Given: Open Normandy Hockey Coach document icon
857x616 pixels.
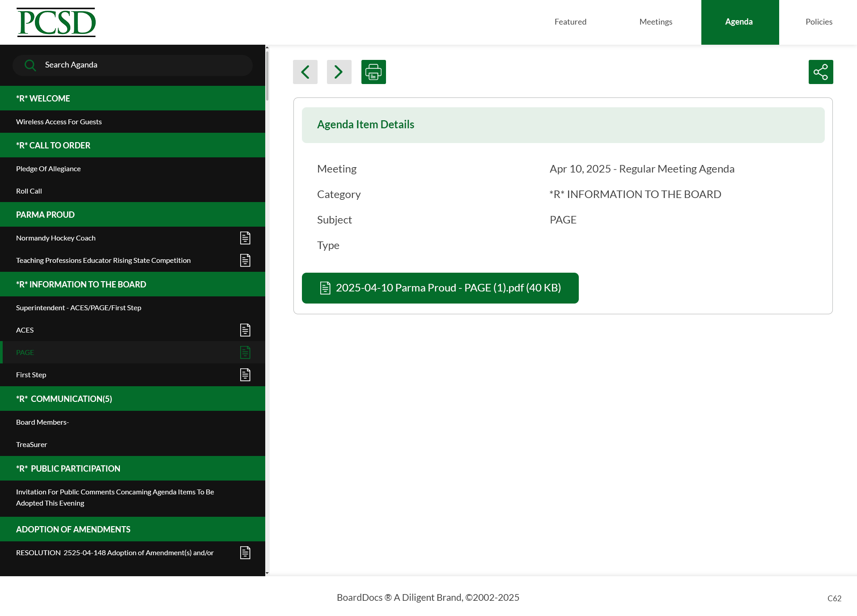Looking at the screenshot, I should [x=245, y=238].
